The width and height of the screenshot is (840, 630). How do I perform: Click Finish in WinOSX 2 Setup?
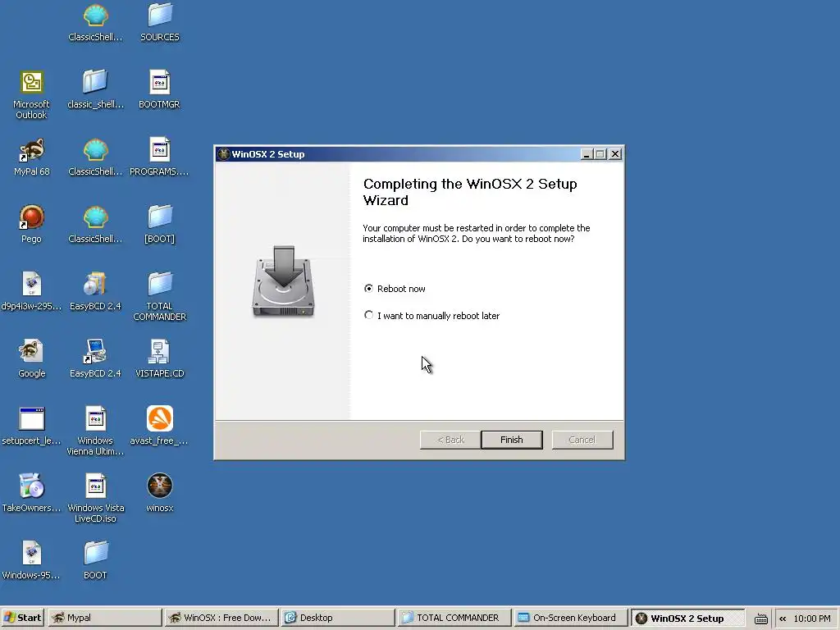(x=512, y=440)
